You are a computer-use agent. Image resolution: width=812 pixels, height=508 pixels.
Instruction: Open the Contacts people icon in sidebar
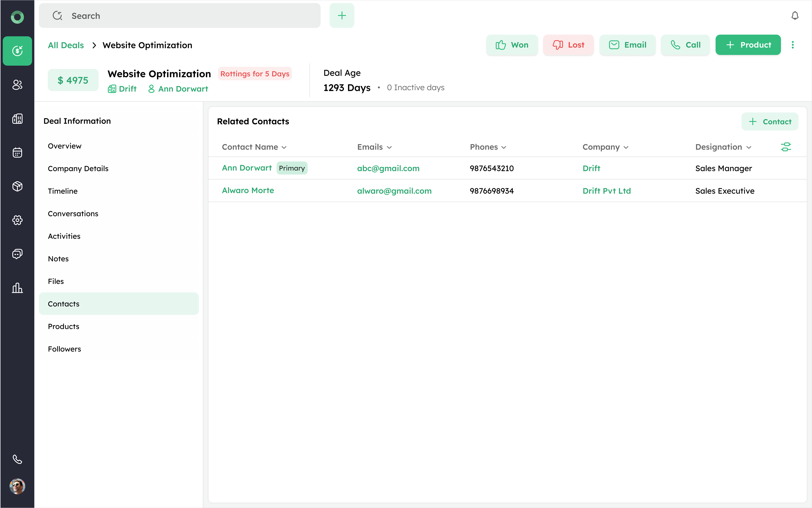17,85
